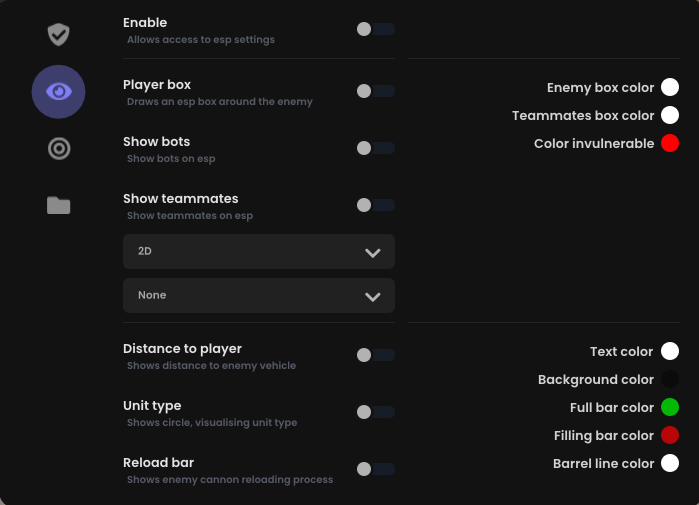Expand the 2D box type dropdown
This screenshot has width=699, height=505.
click(259, 252)
